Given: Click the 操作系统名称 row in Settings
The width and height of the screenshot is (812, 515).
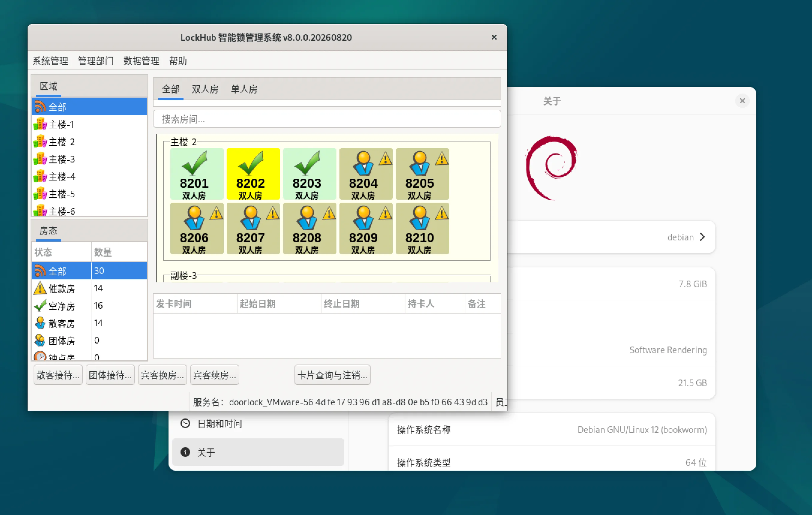Looking at the screenshot, I should click(x=552, y=430).
